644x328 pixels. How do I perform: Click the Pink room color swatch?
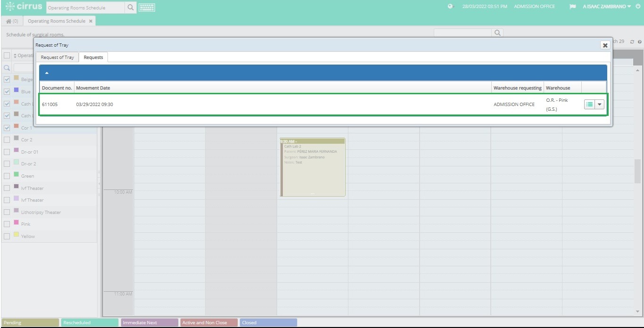(17, 223)
